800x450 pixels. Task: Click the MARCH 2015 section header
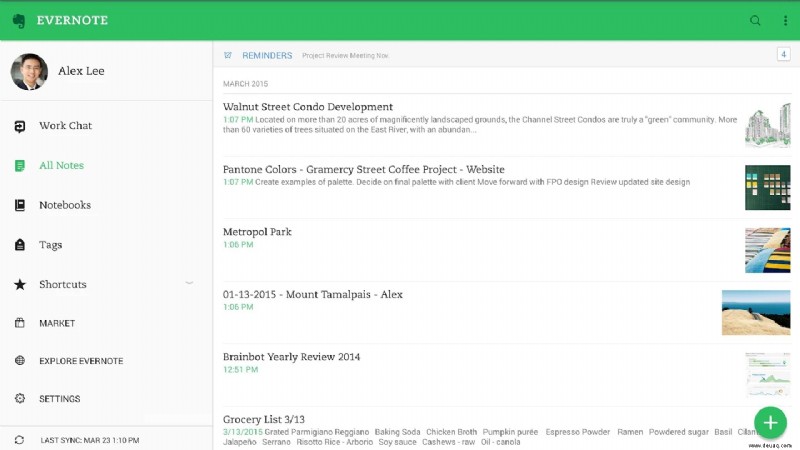(x=245, y=84)
